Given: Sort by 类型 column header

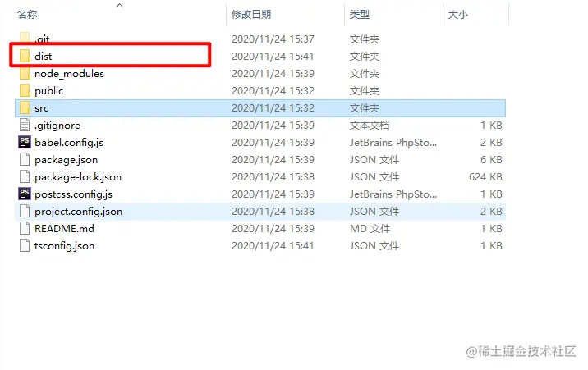Looking at the screenshot, I should click(360, 15).
